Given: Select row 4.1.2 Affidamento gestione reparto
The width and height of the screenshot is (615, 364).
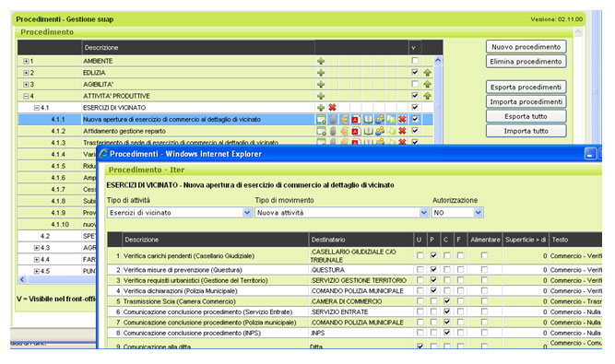Looking at the screenshot, I should (225, 131).
